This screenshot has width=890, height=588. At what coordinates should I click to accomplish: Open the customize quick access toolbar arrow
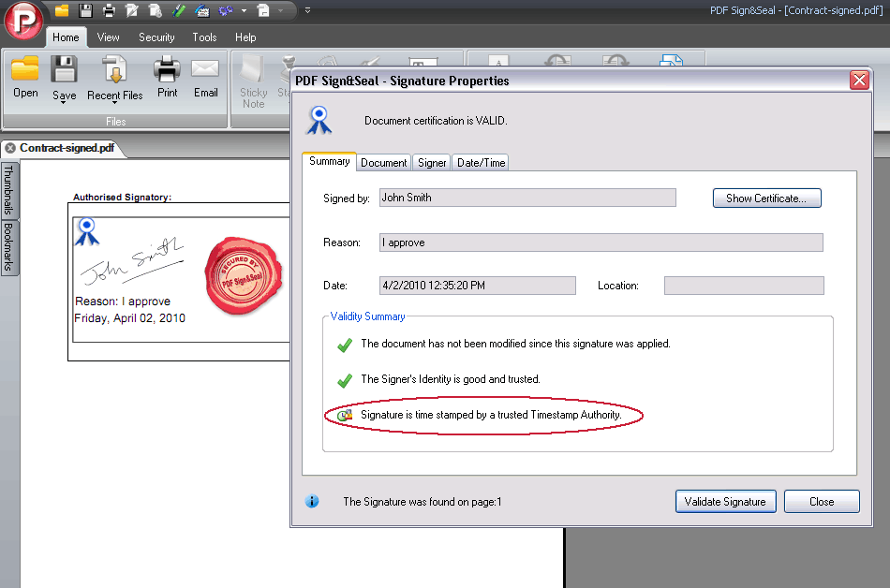click(x=308, y=11)
